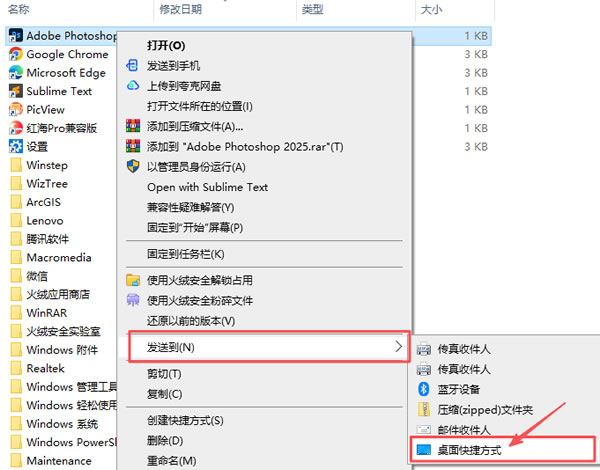
Task: Click the 上传到夸克网盘 cloud icon
Action: coord(132,86)
